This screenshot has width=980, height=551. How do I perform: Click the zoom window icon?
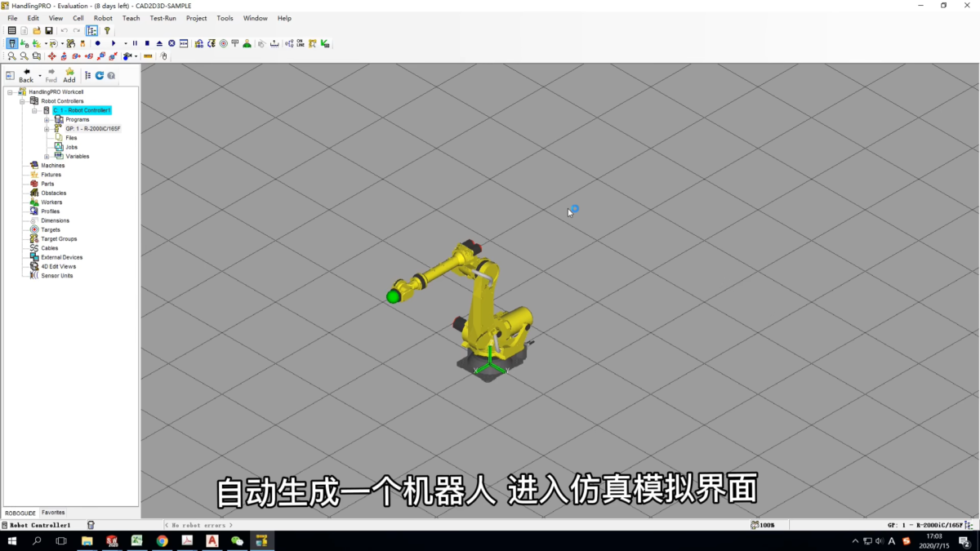(37, 56)
